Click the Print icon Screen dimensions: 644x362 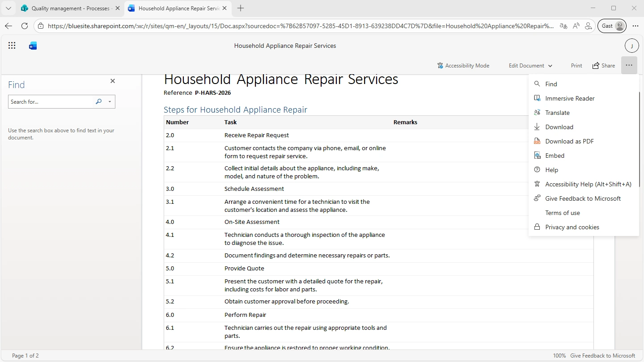coord(576,65)
